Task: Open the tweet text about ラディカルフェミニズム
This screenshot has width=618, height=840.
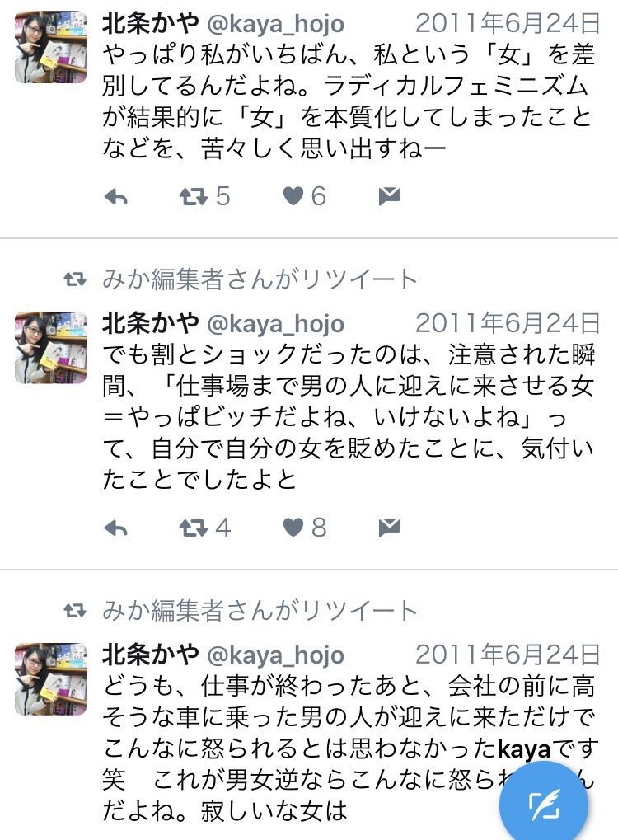Action: 348,101
